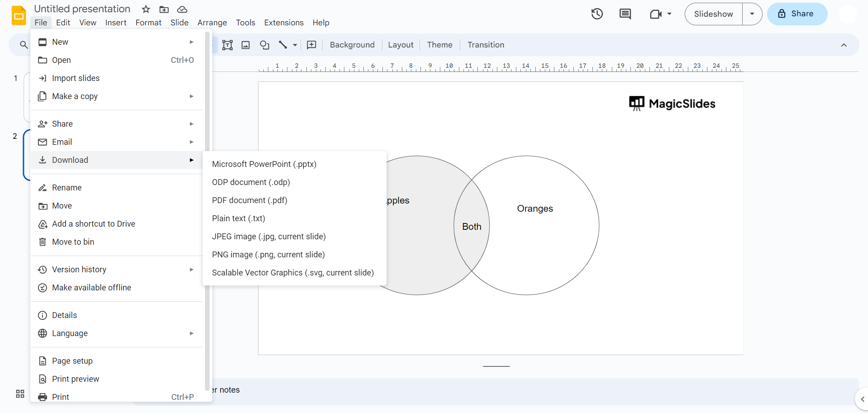Click the Background button in toolbar
The image size is (868, 413).
tap(352, 45)
